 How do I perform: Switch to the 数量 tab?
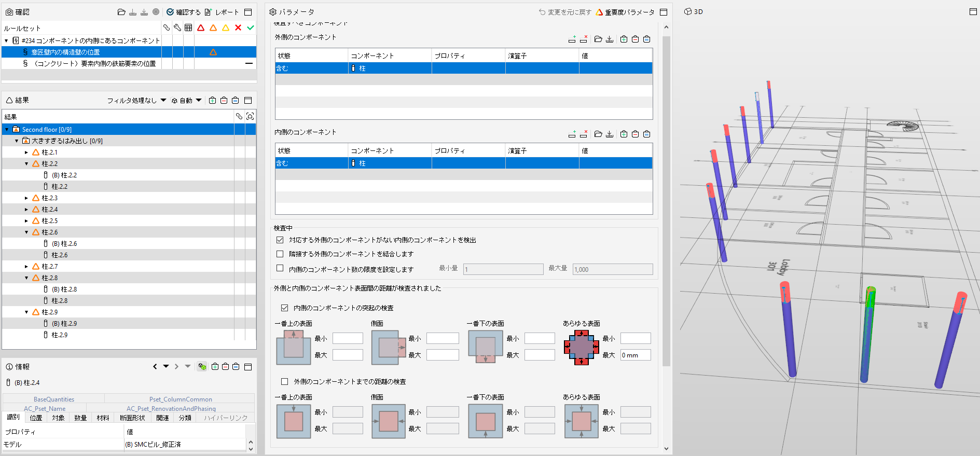80,418
